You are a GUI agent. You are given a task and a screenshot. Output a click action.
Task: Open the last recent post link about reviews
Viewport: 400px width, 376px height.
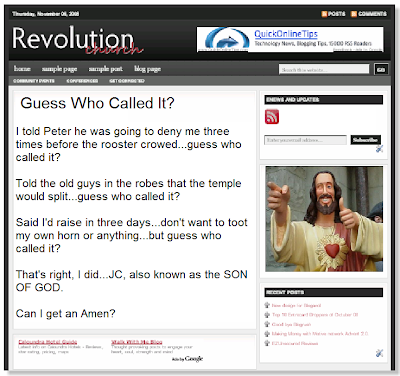coord(295,343)
